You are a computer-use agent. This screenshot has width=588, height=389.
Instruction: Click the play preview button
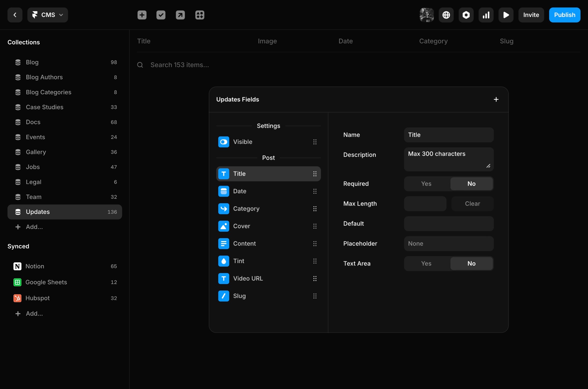click(506, 15)
